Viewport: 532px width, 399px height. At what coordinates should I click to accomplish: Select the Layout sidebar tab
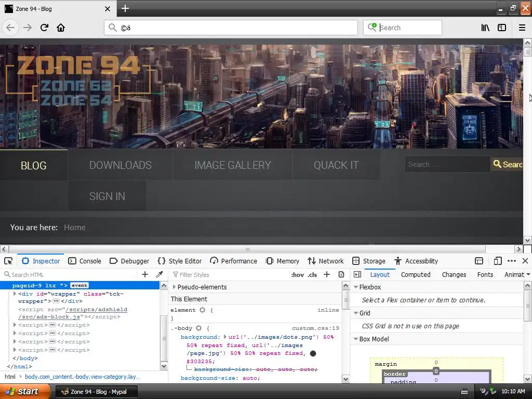pos(380,274)
